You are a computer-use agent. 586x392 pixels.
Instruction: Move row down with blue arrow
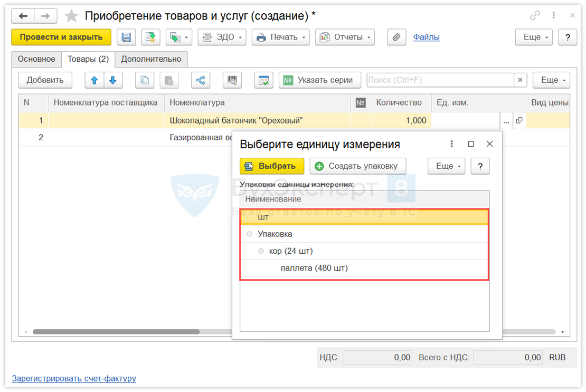(x=113, y=80)
